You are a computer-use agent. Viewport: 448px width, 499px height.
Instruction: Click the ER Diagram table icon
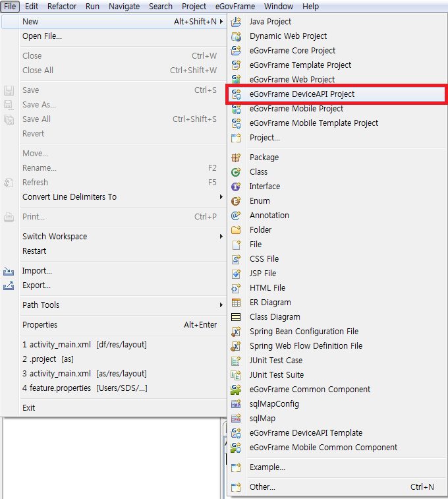point(237,303)
